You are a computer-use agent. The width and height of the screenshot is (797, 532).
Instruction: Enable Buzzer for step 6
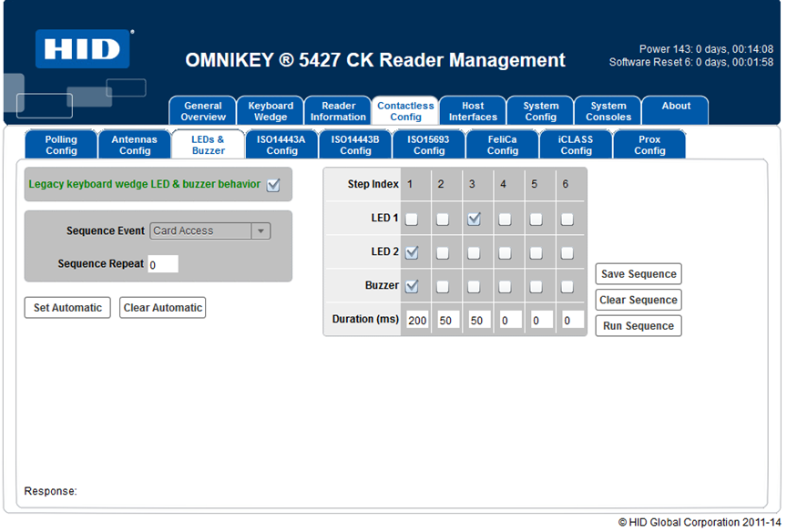(567, 287)
